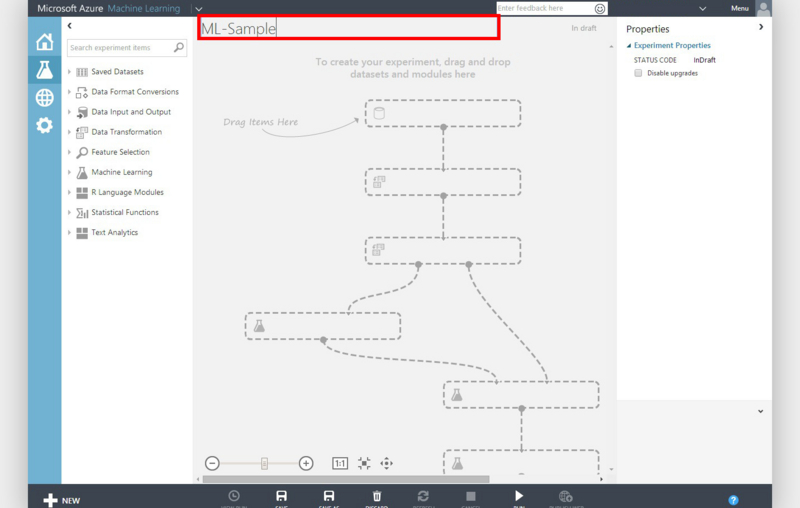Expand the Text Analytics tree arrow
Image resolution: width=800 pixels, height=508 pixels.
coord(69,233)
